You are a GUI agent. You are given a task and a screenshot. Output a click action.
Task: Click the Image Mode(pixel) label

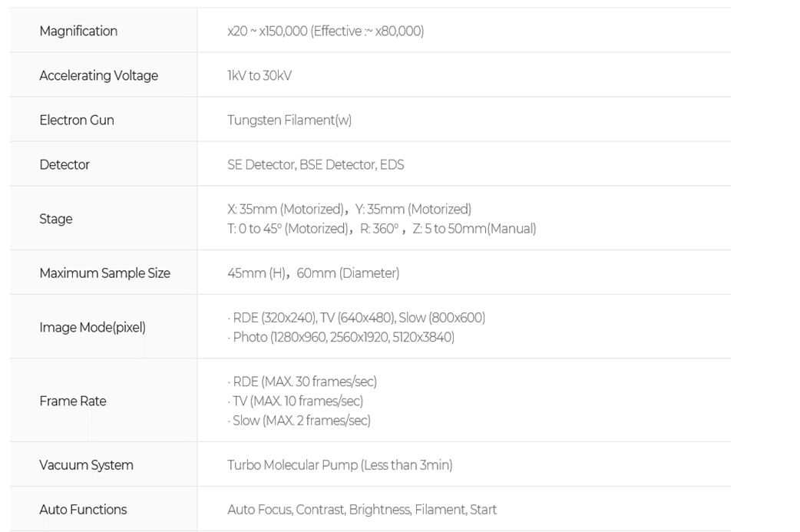pyautogui.click(x=93, y=328)
